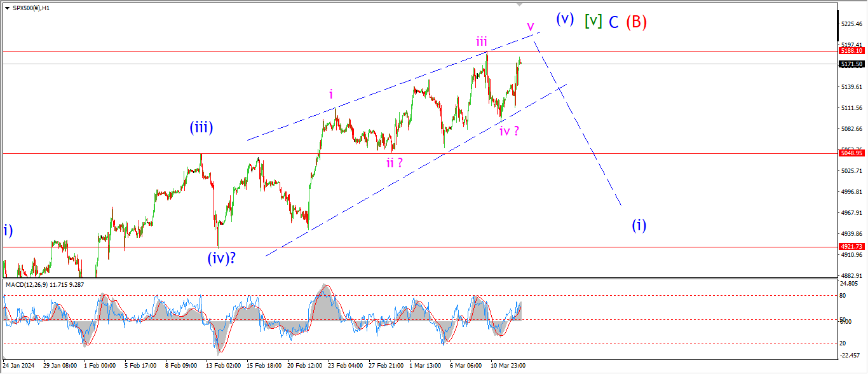Click the red 5048.95 price level tag
Image resolution: width=868 pixels, height=374 pixels.
(x=851, y=153)
